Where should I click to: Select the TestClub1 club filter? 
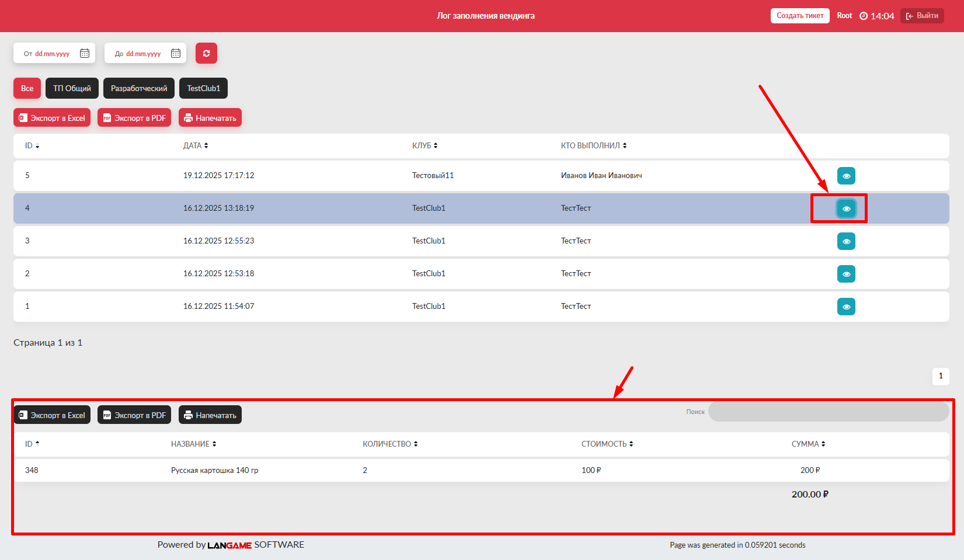(x=204, y=88)
